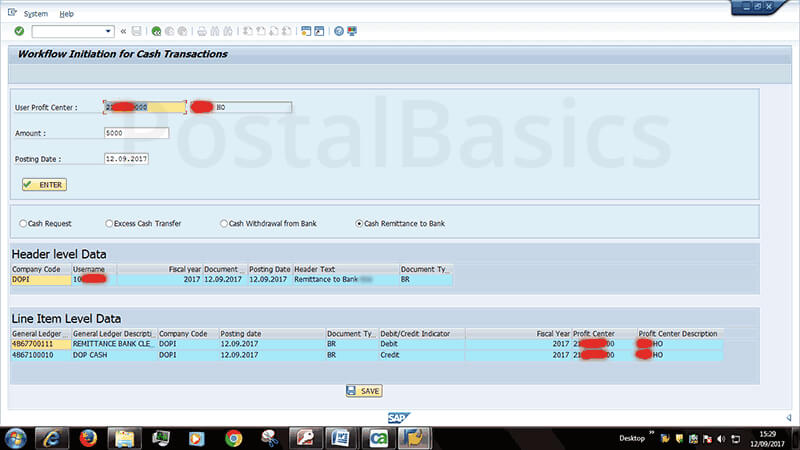Open Google Chrome from the taskbar
This screenshot has height=450, width=800.
click(233, 437)
